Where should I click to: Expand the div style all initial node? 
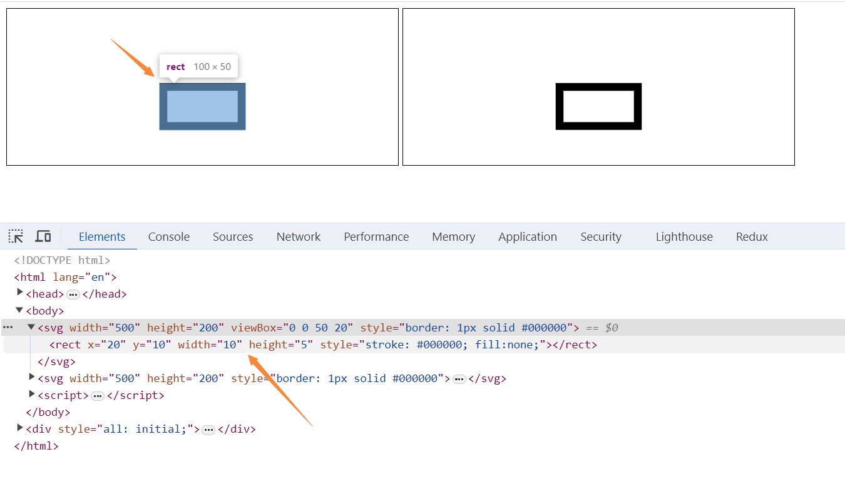pyautogui.click(x=20, y=428)
